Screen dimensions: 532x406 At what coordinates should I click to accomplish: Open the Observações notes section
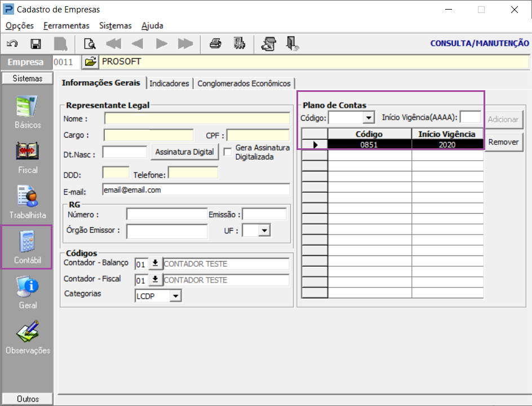coord(28,337)
